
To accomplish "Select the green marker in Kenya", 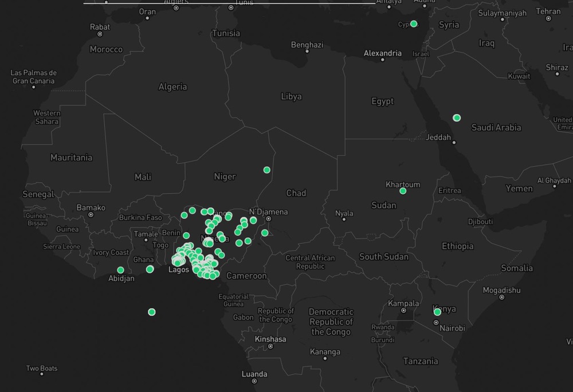I will point(437,312).
